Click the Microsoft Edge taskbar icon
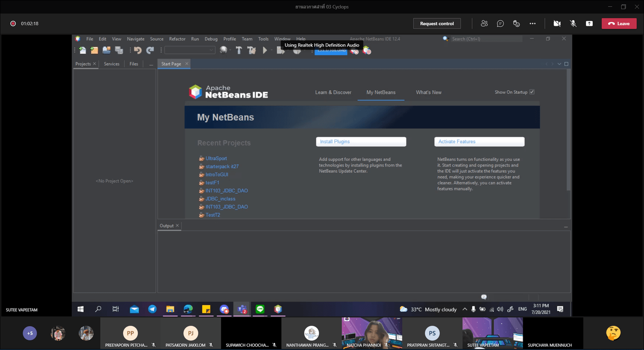The width and height of the screenshot is (644, 350). (x=188, y=309)
